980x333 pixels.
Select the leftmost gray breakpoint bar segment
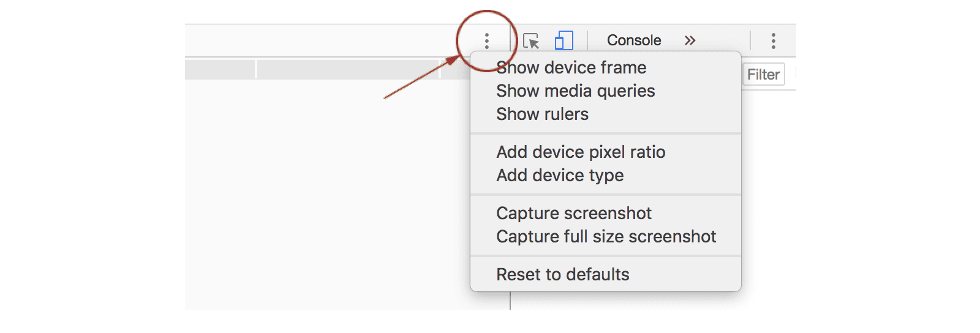[x=220, y=69]
